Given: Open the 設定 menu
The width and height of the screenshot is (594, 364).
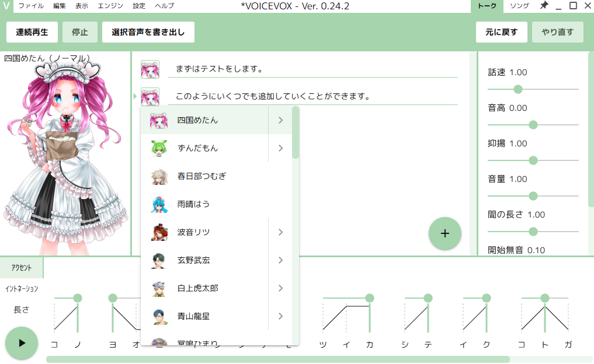Looking at the screenshot, I should [x=139, y=6].
